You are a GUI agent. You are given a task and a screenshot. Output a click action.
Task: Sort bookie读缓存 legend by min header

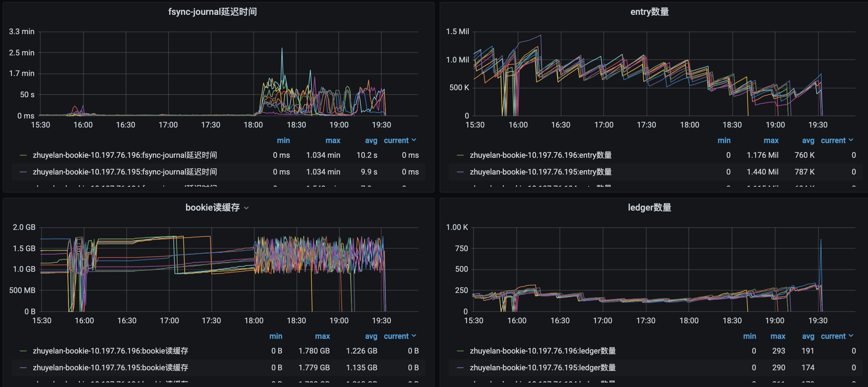pyautogui.click(x=276, y=336)
